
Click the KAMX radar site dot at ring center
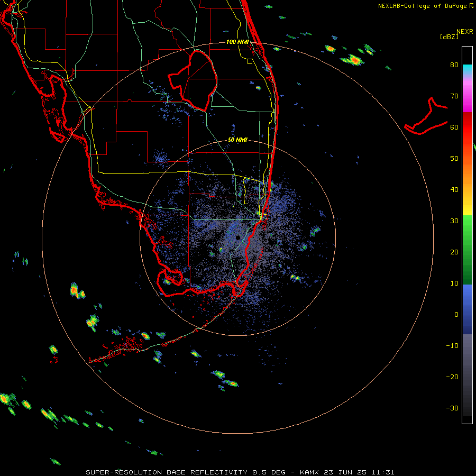pyautogui.click(x=237, y=237)
